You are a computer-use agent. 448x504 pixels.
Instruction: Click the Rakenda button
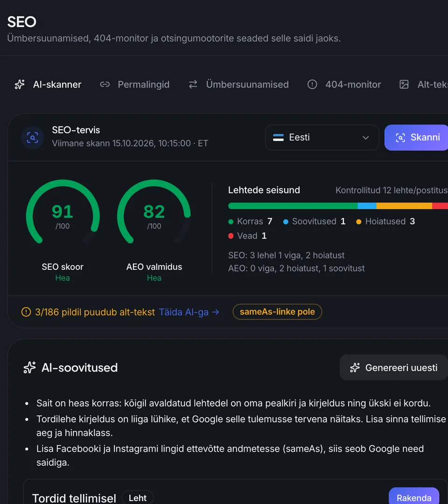414,497
